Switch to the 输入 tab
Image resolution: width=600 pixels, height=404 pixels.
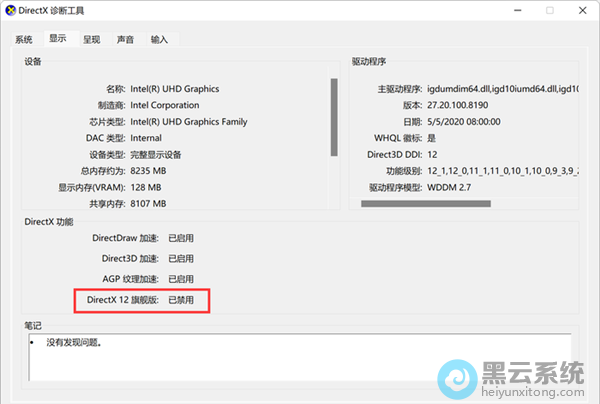(x=159, y=40)
